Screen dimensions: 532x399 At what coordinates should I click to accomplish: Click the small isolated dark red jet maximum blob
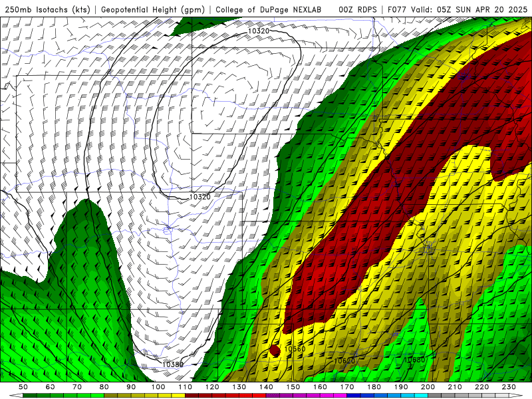(275, 350)
